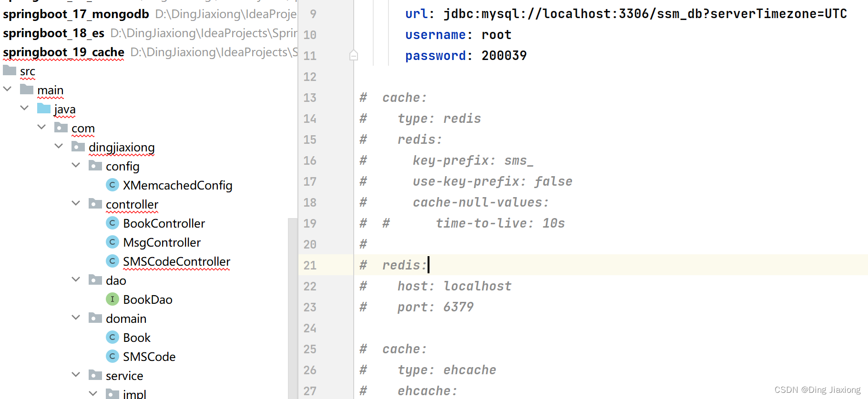Collapse the java source folder
The image size is (868, 399).
click(x=24, y=108)
